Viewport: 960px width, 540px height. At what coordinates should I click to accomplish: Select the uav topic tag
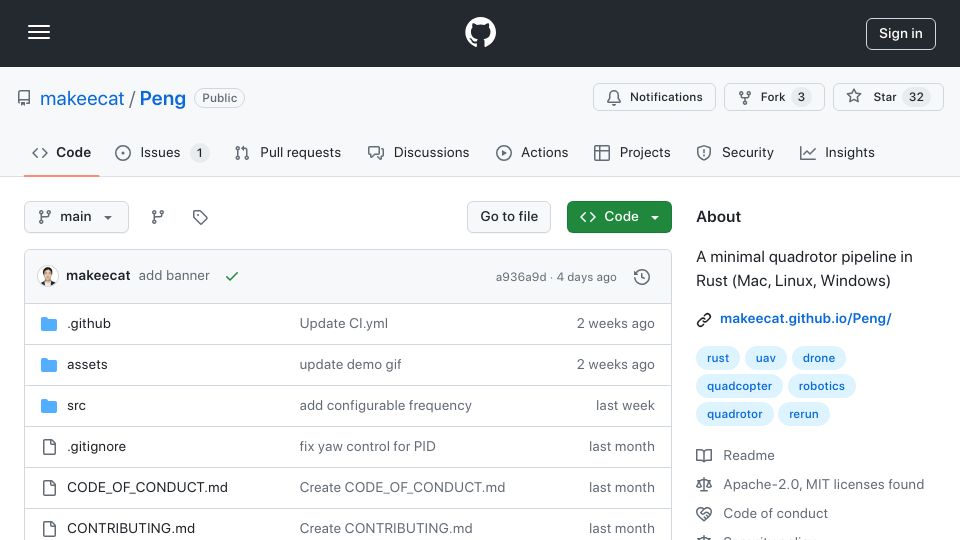pyautogui.click(x=765, y=358)
